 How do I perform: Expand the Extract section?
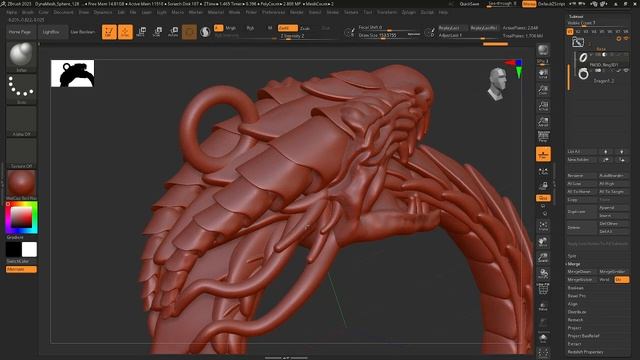(575, 344)
